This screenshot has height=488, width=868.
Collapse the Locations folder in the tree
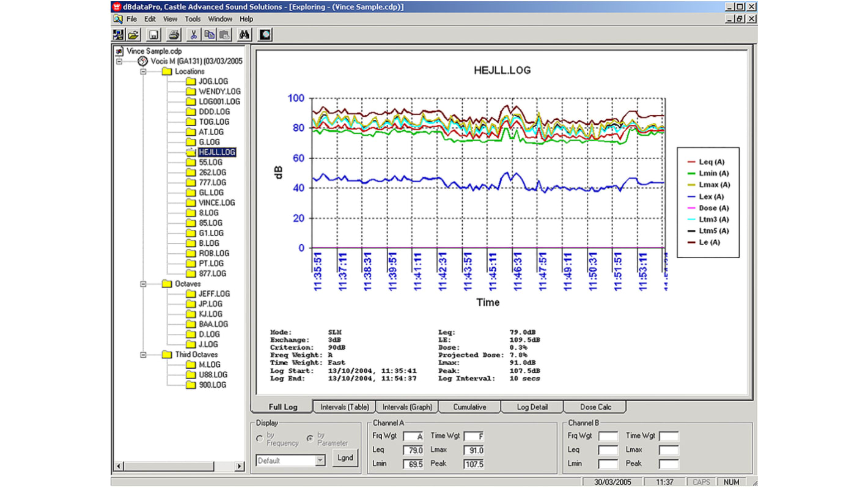click(x=142, y=71)
